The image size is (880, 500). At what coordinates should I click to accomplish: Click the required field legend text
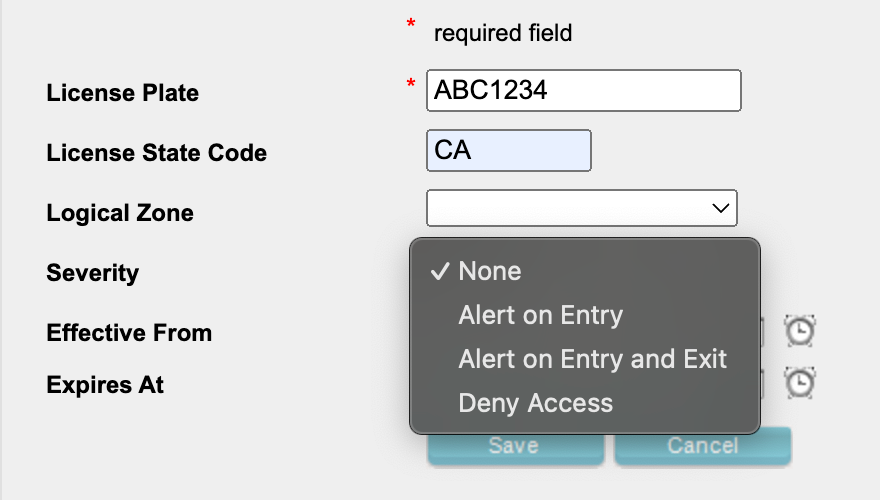click(x=502, y=33)
